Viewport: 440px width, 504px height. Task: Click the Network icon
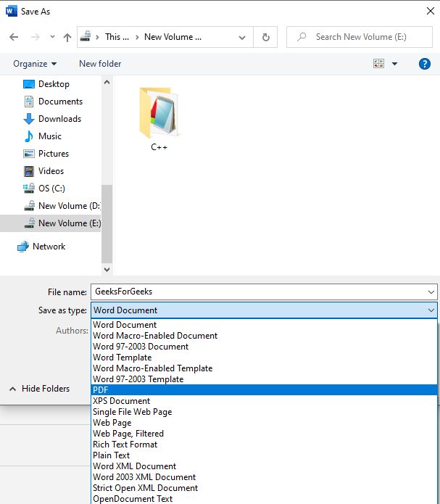click(x=23, y=247)
